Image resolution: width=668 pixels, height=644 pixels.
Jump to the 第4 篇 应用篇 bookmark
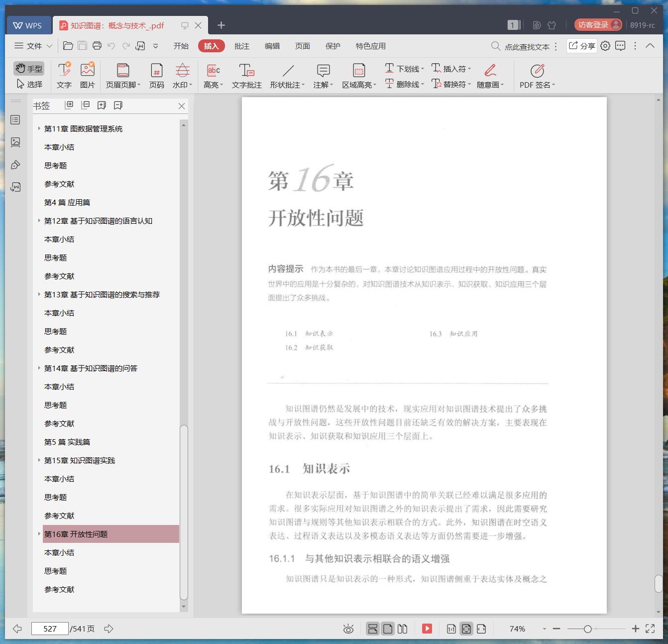(x=67, y=202)
